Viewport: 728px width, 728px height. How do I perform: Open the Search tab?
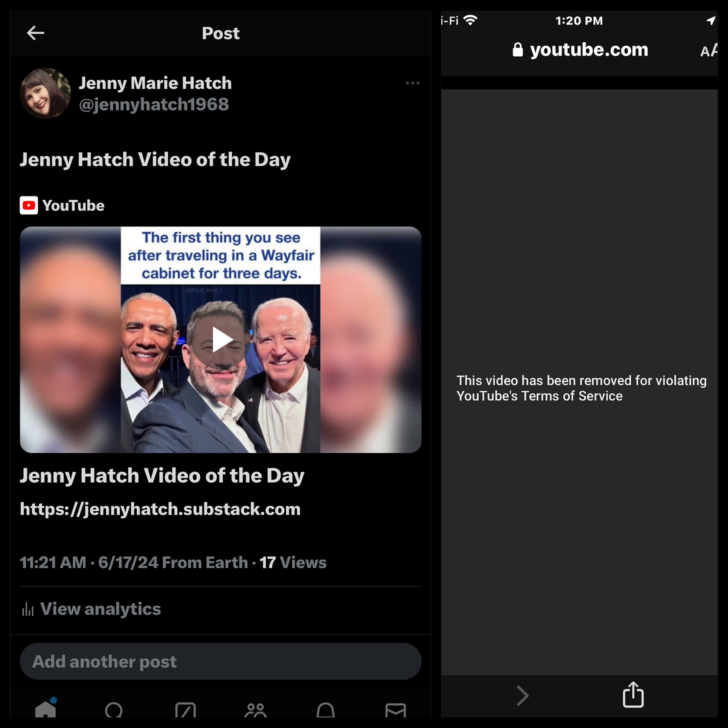[x=114, y=710]
